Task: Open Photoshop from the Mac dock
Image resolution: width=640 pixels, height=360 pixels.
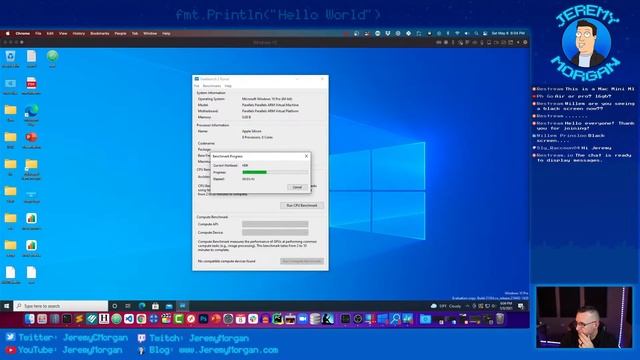Action: (203, 319)
